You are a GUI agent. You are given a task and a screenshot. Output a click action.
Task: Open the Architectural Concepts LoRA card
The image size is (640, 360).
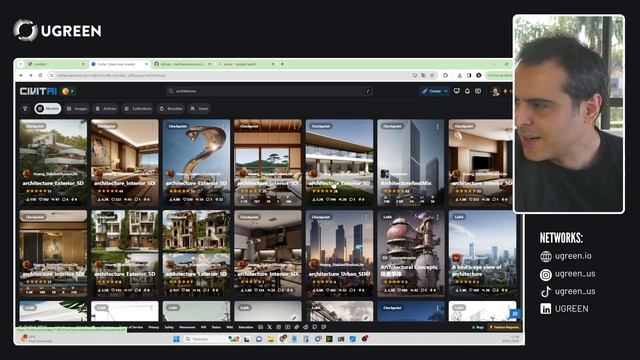click(411, 253)
